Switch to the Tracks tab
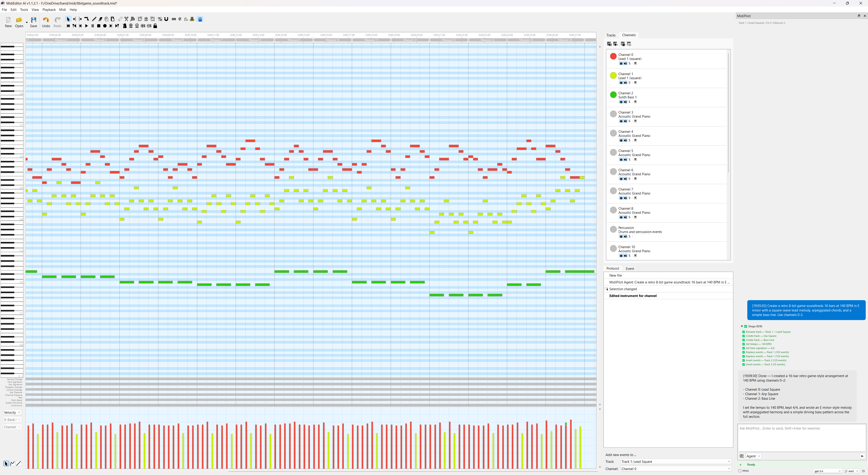This screenshot has width=868, height=475. coord(611,35)
